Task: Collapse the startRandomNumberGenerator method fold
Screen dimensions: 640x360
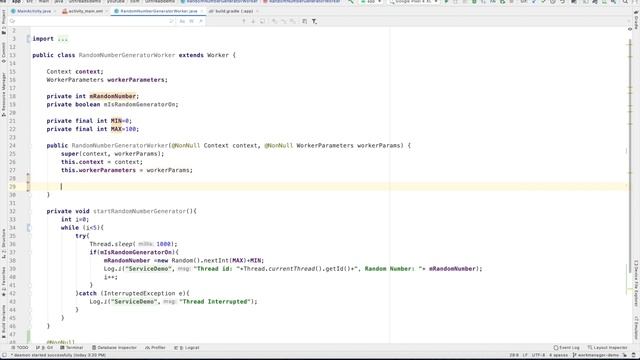Action: pyautogui.click(x=30, y=211)
